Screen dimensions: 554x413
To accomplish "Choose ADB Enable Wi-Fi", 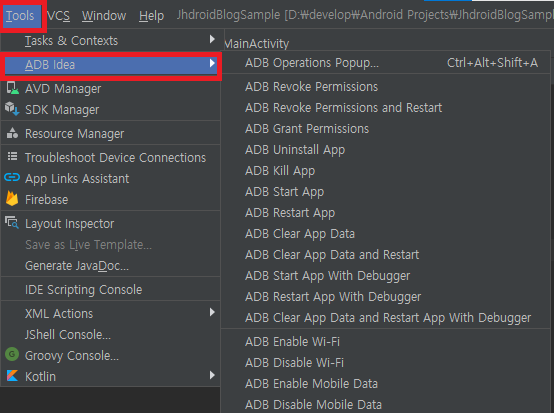I will [x=385, y=342].
